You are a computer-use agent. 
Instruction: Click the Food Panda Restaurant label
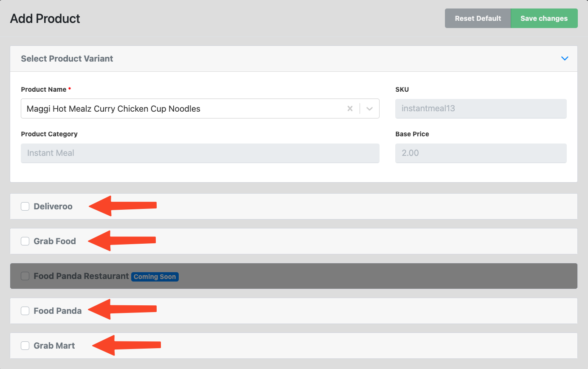pos(81,276)
